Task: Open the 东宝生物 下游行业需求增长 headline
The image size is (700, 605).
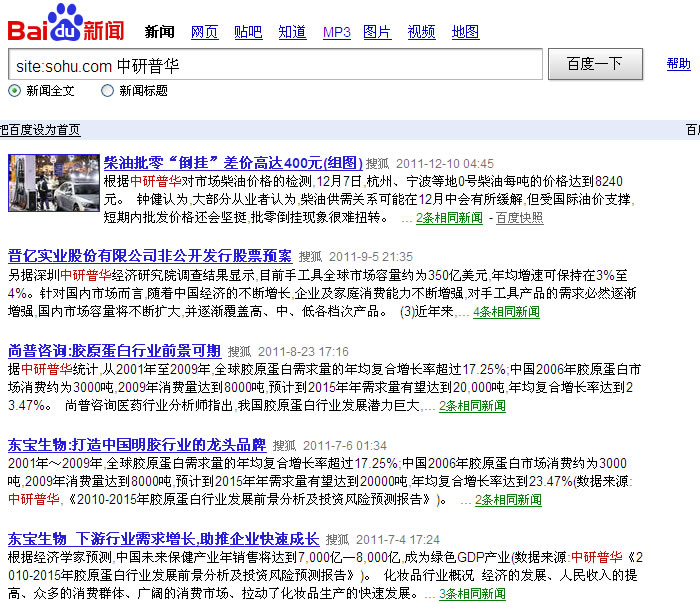Action: point(163,539)
